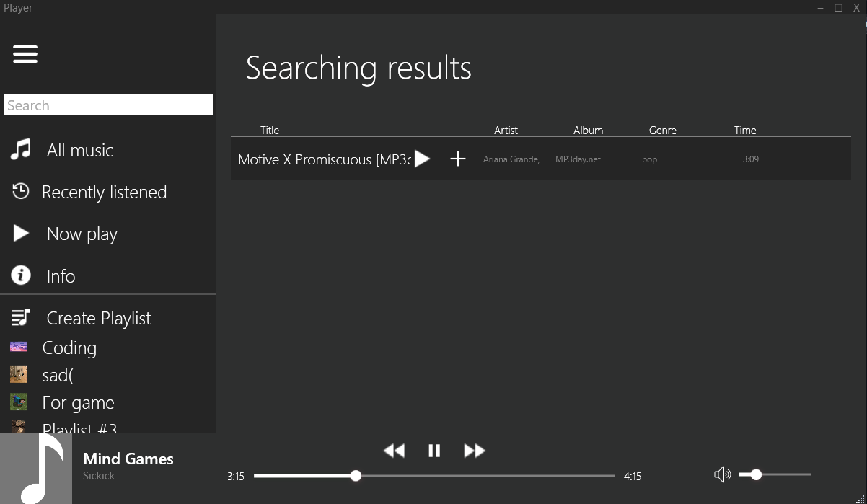The height and width of the screenshot is (504, 867).
Task: Play the Motive X Promiscuous track
Action: (x=423, y=159)
